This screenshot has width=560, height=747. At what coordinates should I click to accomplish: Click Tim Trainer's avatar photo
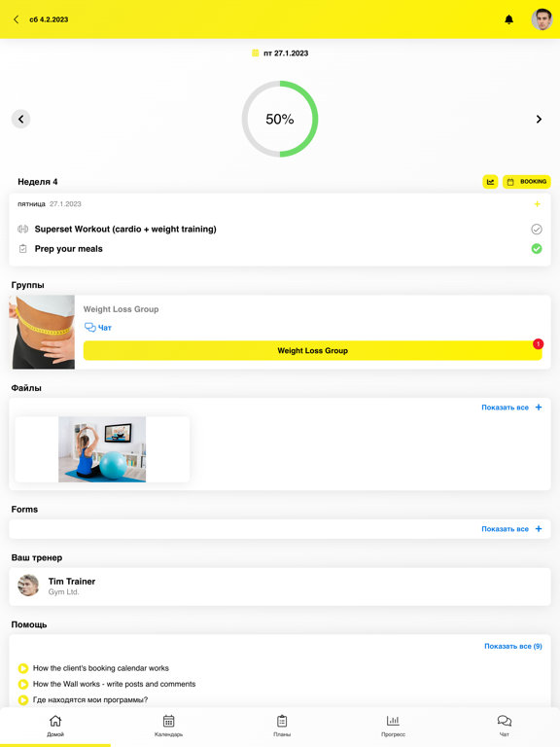pyautogui.click(x=28, y=586)
